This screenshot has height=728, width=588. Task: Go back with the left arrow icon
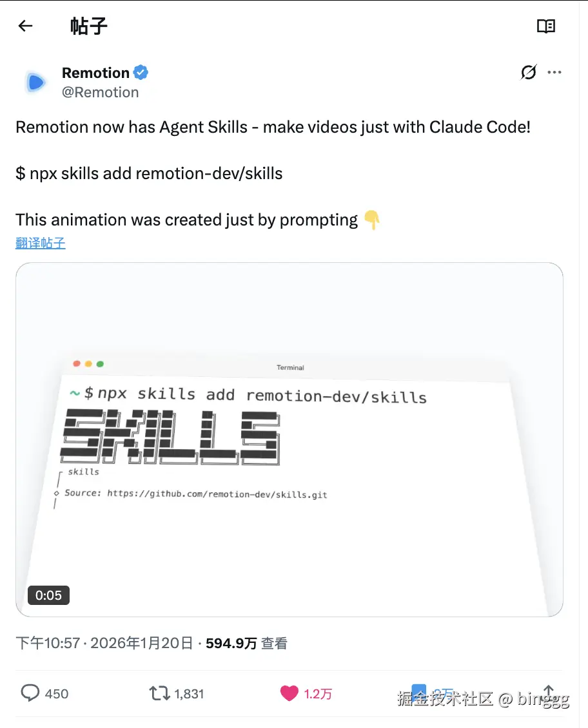(x=26, y=26)
